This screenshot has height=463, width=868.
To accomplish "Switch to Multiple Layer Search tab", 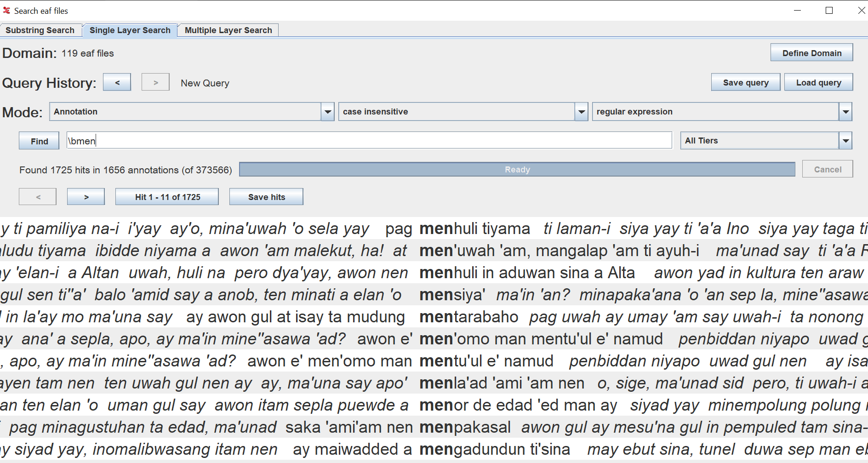I will point(228,30).
